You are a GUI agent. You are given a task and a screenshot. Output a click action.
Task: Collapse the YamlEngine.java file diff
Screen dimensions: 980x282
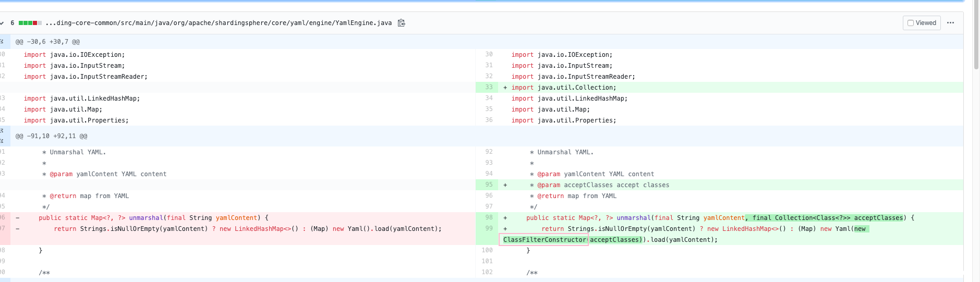2,23
